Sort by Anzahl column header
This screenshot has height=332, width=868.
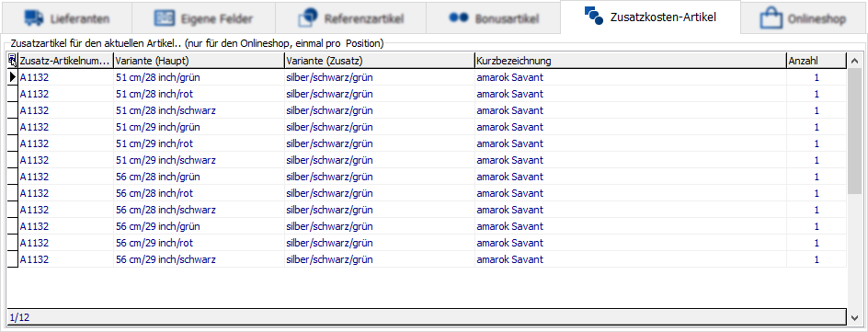[x=817, y=61]
